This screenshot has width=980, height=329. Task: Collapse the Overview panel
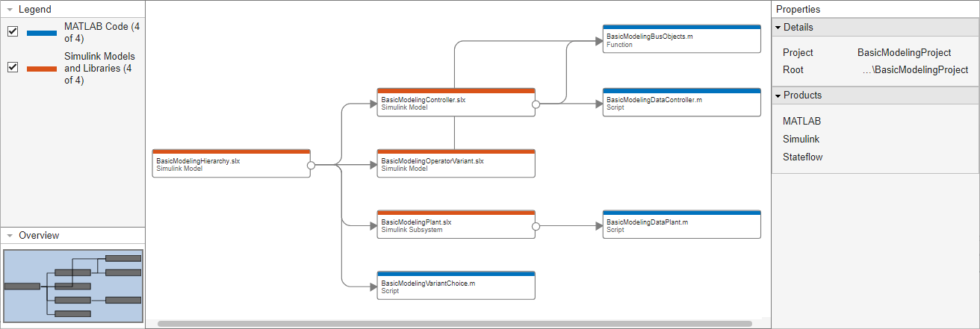(x=10, y=236)
